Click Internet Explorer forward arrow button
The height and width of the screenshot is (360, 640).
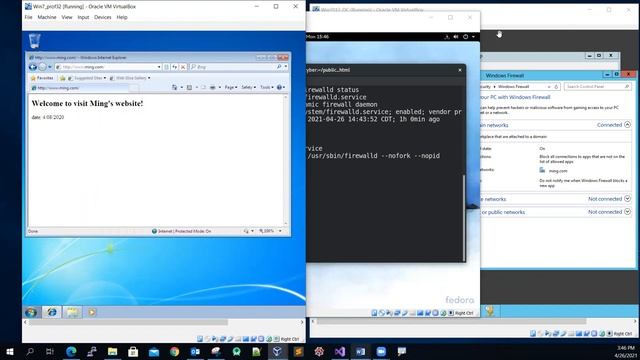click(42, 67)
